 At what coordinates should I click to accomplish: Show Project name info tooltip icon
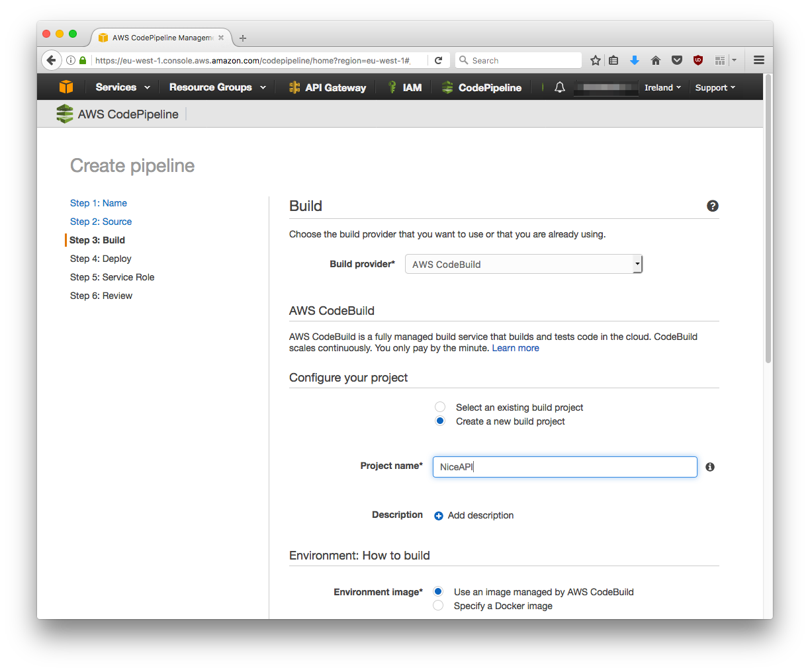tap(710, 467)
